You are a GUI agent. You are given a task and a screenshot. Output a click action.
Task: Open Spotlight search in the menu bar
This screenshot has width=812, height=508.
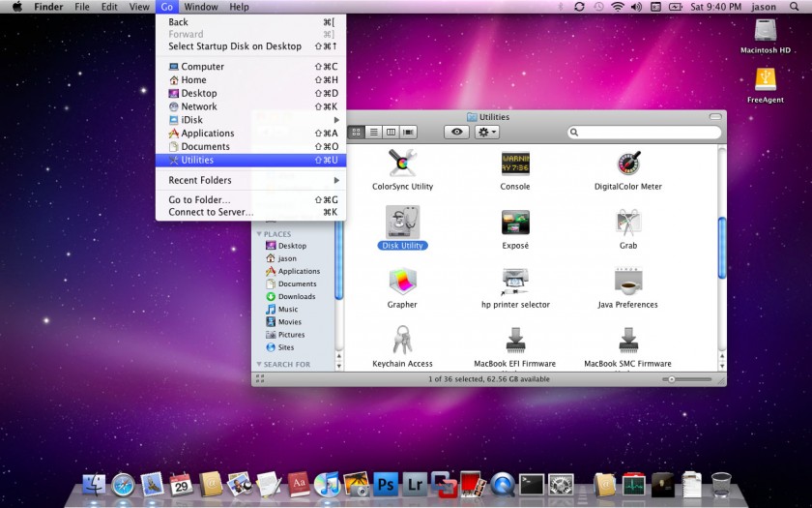(x=794, y=7)
